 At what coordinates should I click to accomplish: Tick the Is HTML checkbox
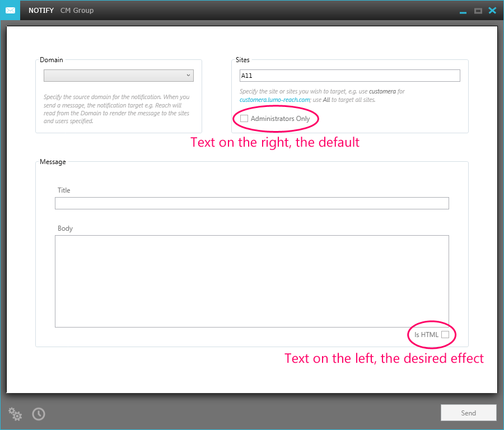445,334
